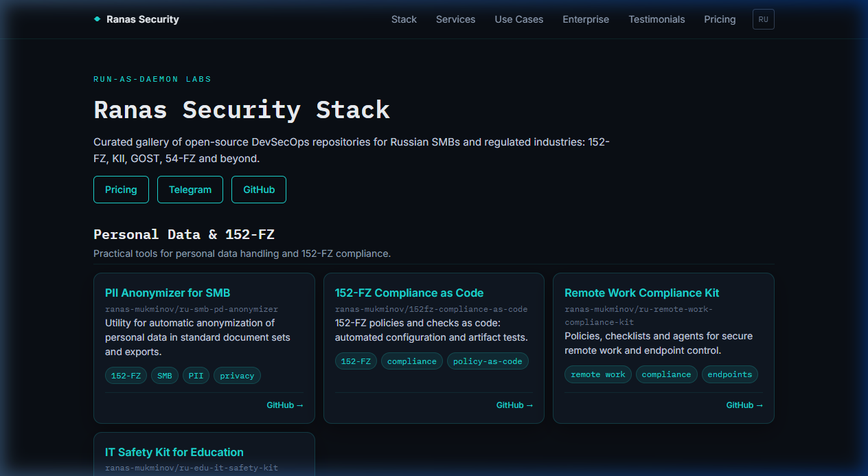Toggle the policy-as-code tag
This screenshot has height=476, width=868.
point(488,361)
